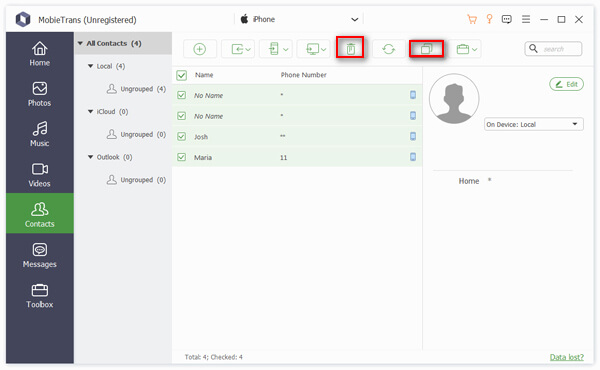
Task: Click the briefcase backup tool icon
Action: point(463,49)
